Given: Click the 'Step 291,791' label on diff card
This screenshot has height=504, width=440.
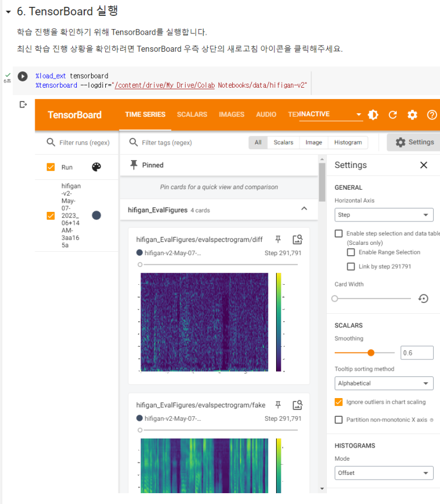Looking at the screenshot, I should click(x=283, y=253).
